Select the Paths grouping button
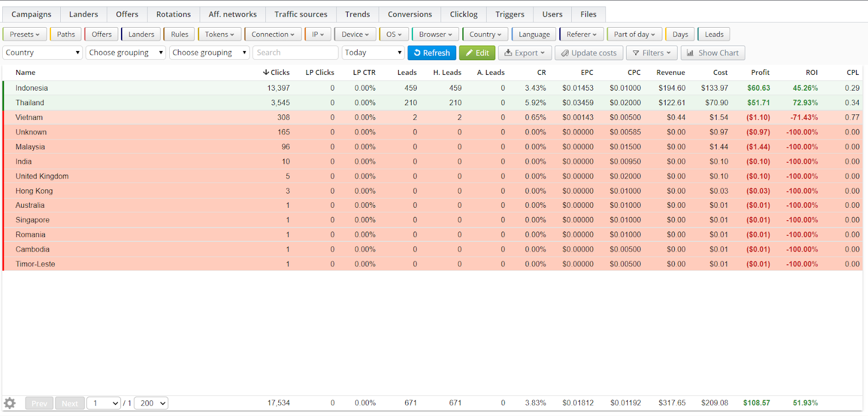Viewport: 868px width, 416px height. tap(66, 34)
